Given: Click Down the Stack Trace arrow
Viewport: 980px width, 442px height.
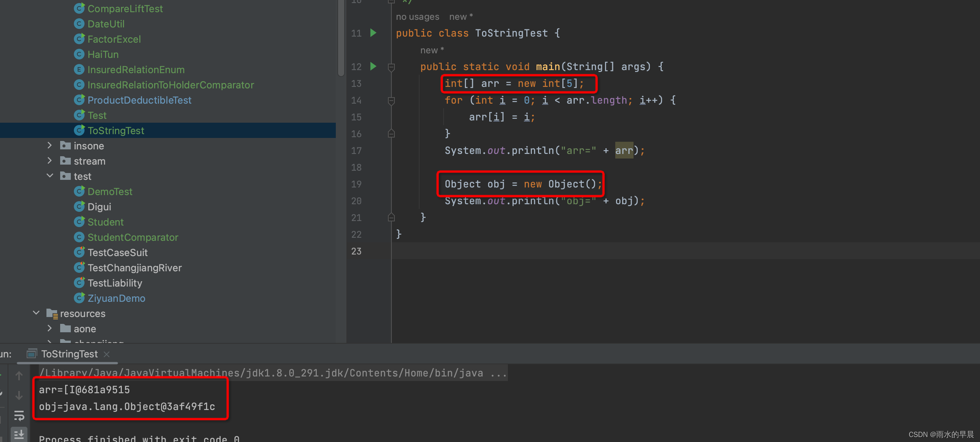Looking at the screenshot, I should 19,395.
